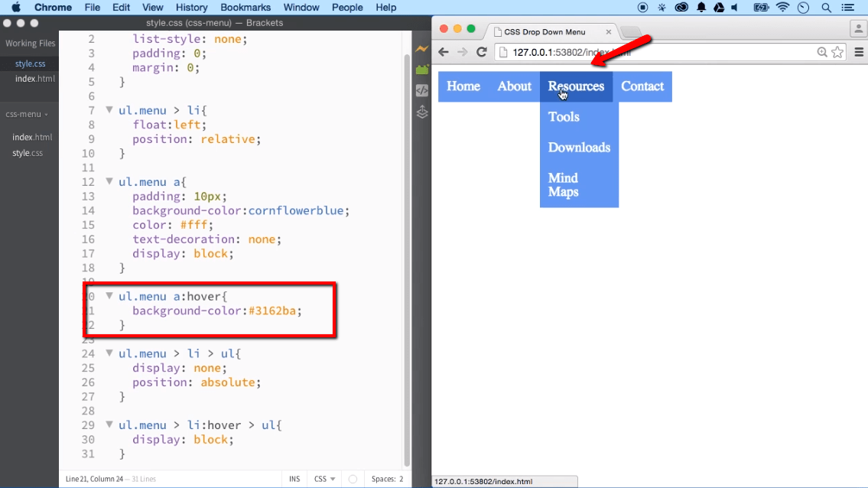
Task: Click Chrome's back navigation arrow
Action: click(444, 52)
